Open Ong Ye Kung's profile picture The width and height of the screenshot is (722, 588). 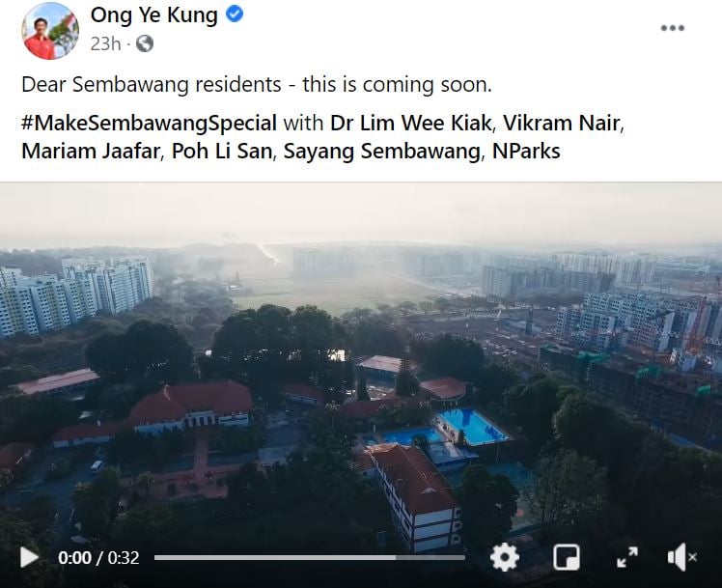50,31
